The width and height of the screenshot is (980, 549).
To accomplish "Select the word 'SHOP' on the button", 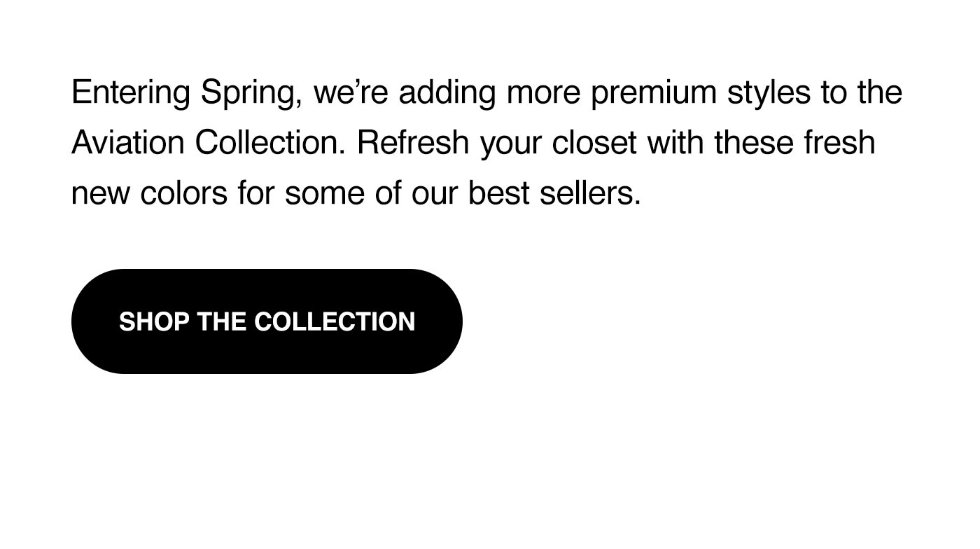I will click(x=154, y=322).
